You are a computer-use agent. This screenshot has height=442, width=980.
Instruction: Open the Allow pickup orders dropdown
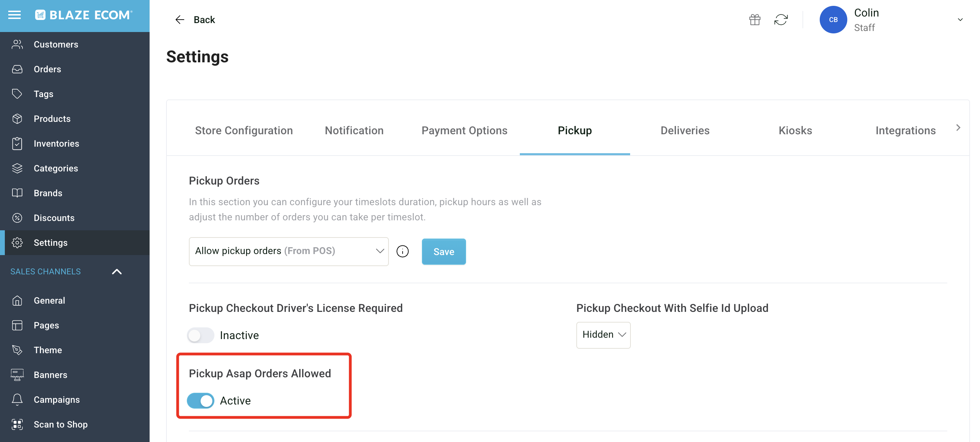(x=289, y=251)
